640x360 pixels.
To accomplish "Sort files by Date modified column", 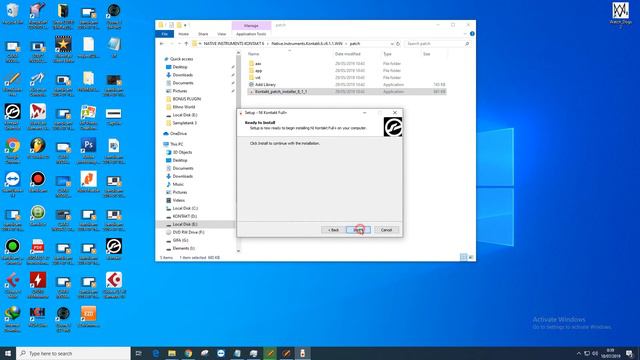I will coord(347,54).
